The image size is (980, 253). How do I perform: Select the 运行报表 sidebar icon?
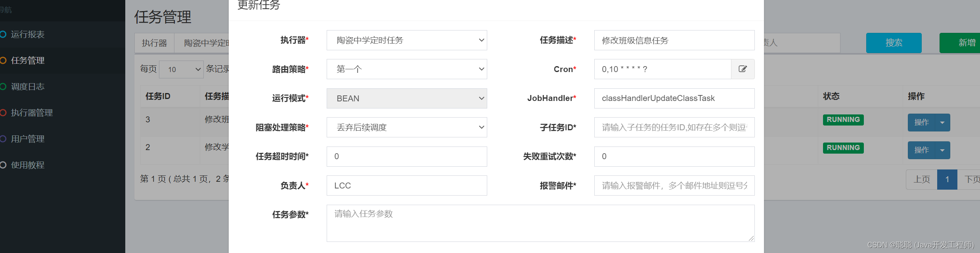(4, 34)
